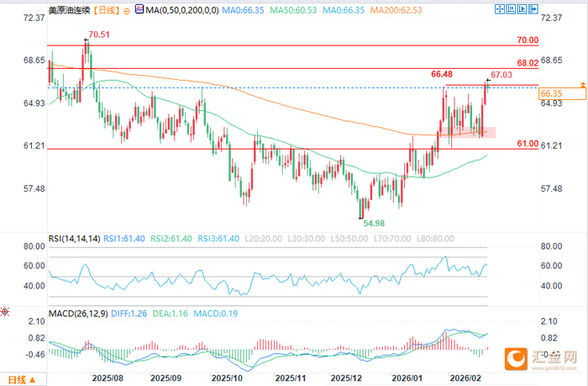Click the orange circle icon beside 日线 title
Viewport: 588px width, 386px height.
click(127, 11)
